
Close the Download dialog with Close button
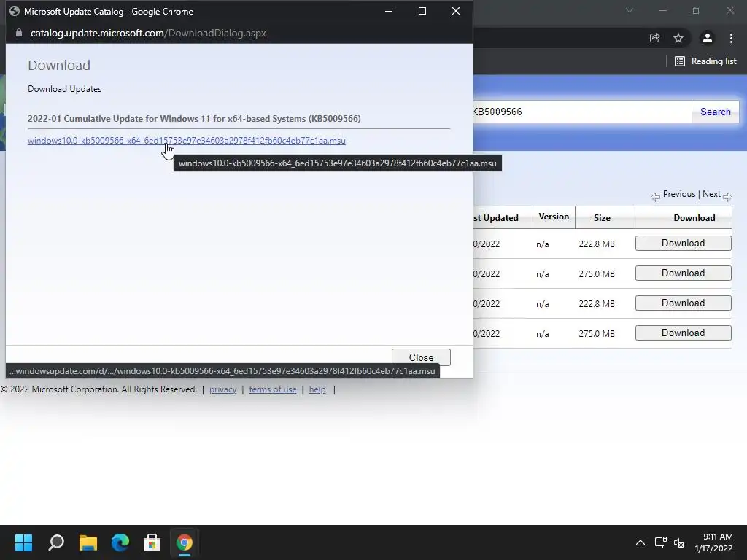pyautogui.click(x=421, y=357)
